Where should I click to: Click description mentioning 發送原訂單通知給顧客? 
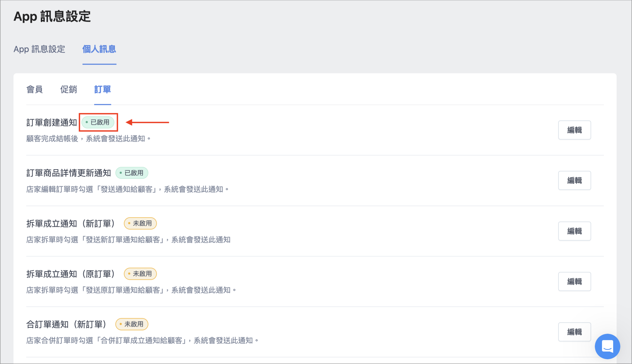point(131,290)
